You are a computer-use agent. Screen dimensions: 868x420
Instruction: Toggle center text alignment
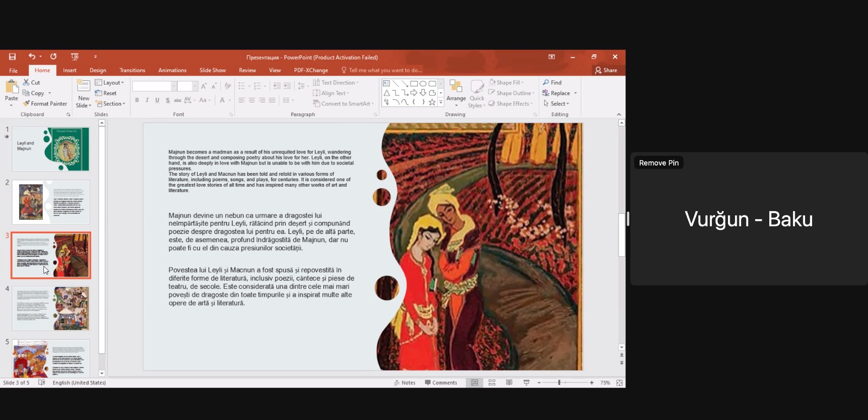point(252,100)
